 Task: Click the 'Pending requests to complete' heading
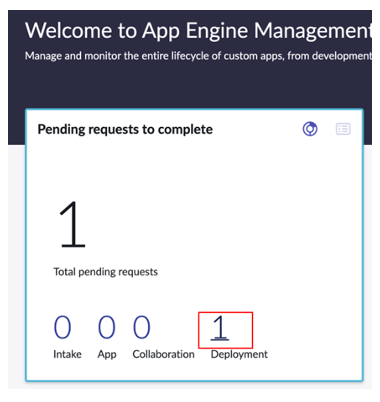pos(125,129)
